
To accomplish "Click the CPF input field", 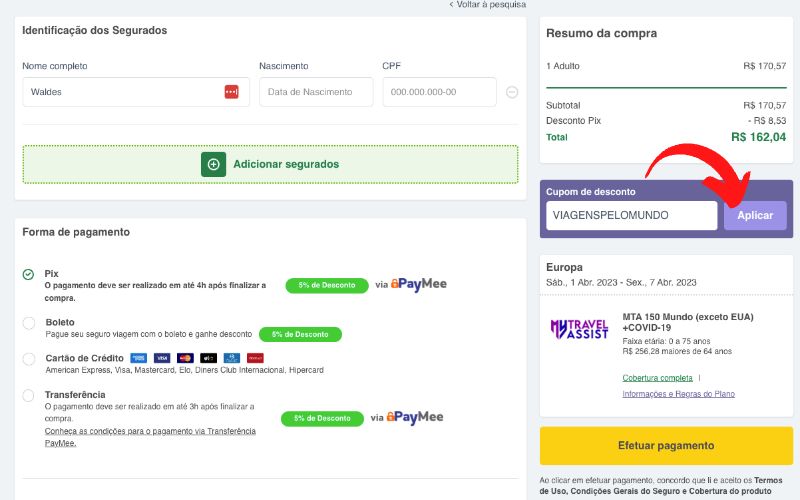I will [439, 92].
